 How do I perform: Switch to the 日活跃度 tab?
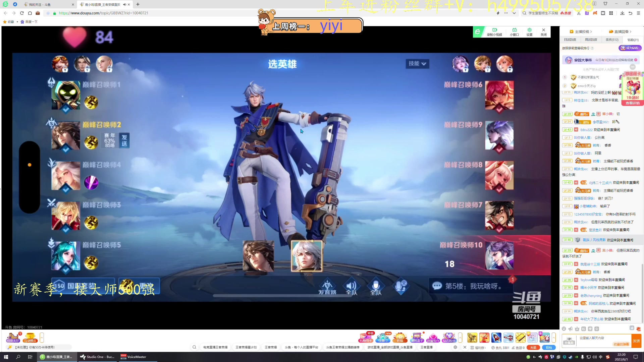570,40
